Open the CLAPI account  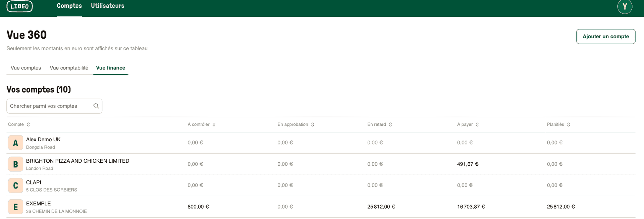(x=34, y=182)
